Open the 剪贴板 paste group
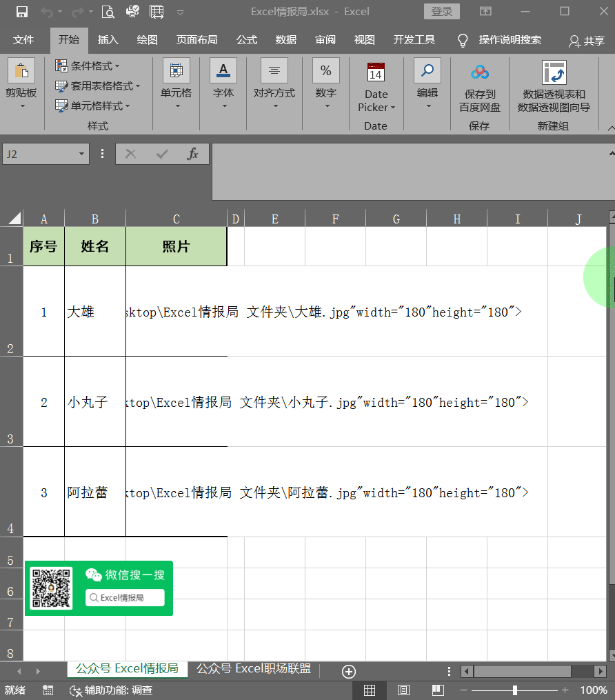Viewport: 615px width, 700px height. (x=21, y=84)
